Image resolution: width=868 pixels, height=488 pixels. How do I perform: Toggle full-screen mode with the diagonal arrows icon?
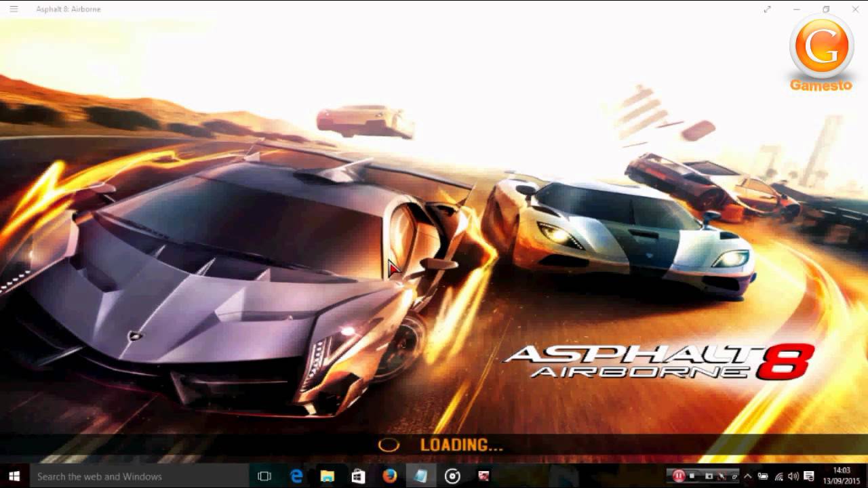coord(767,9)
